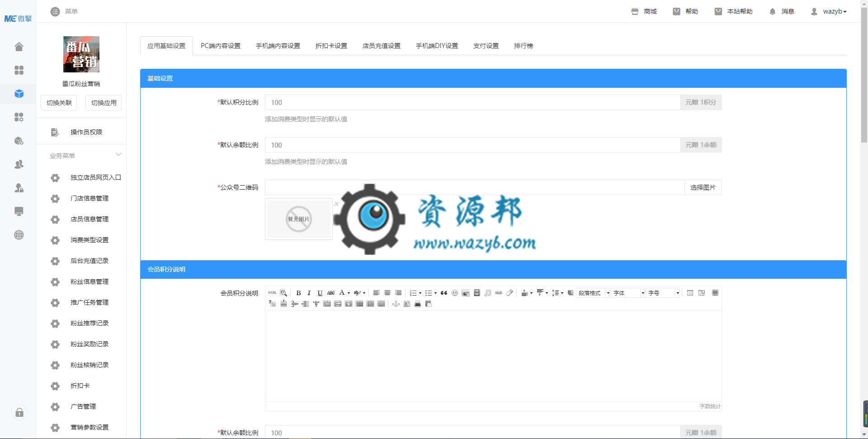This screenshot has width=868, height=439.
Task: Insert hyperlink in editor toolbar
Action: click(x=499, y=293)
